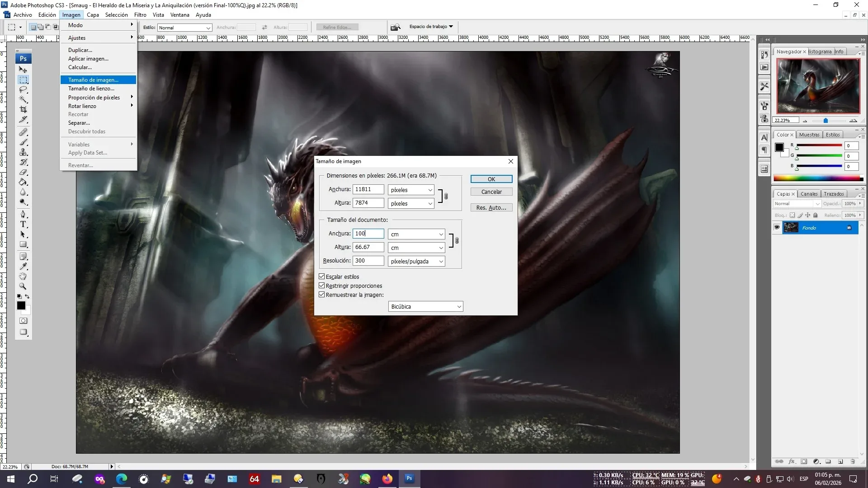Select the Zoom tool
Image resolution: width=868 pixels, height=488 pixels.
(x=23, y=286)
